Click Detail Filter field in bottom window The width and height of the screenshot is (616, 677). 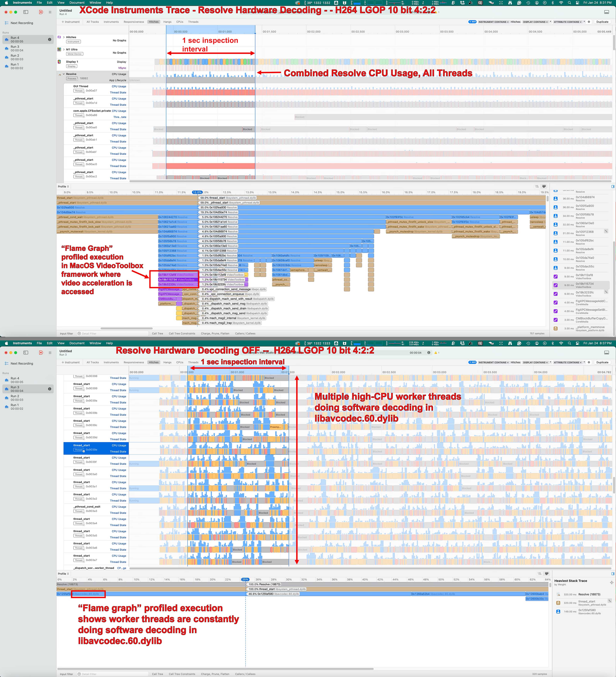(113, 674)
